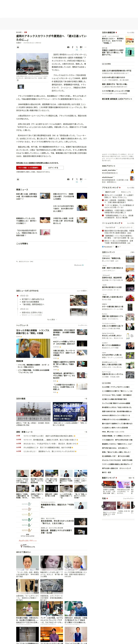Image resolution: width=138 pixels, height=644 pixels.
Task: Select the 読まれています tab
Action: point(110,192)
